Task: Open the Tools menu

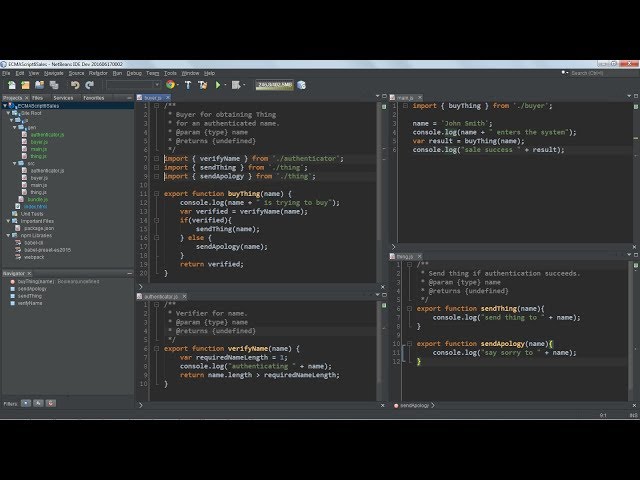Action: point(170,73)
